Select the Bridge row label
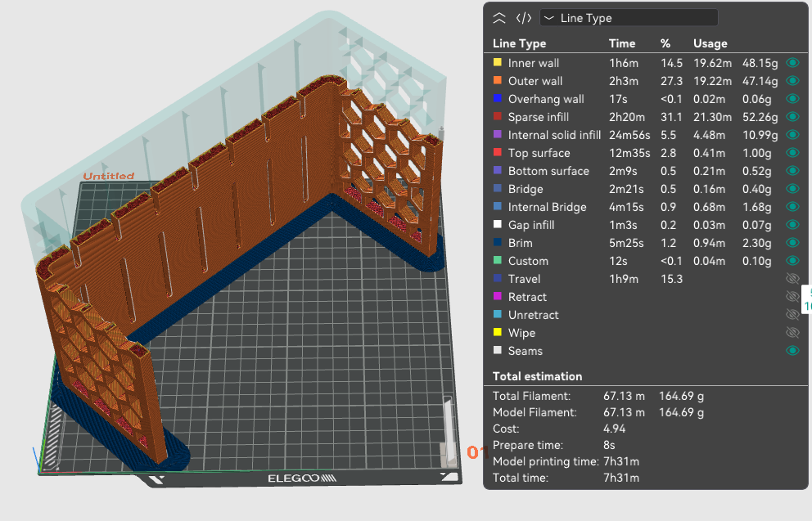 click(526, 190)
